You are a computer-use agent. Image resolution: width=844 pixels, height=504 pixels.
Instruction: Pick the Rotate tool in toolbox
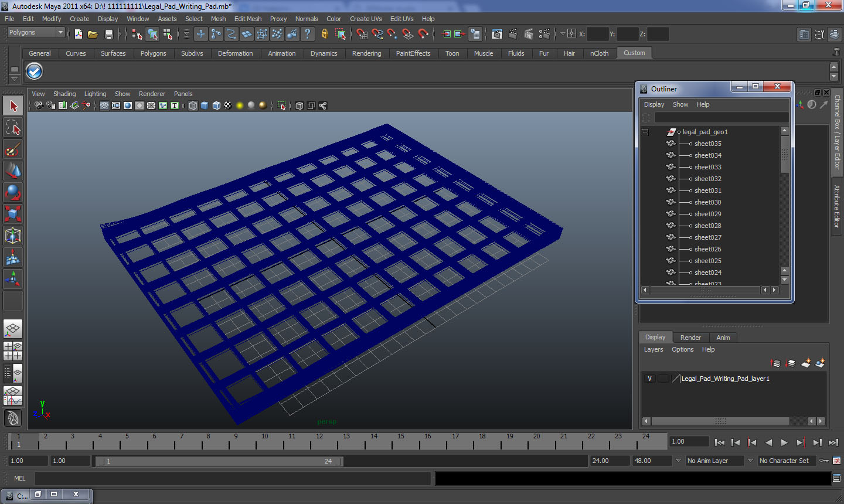13,192
